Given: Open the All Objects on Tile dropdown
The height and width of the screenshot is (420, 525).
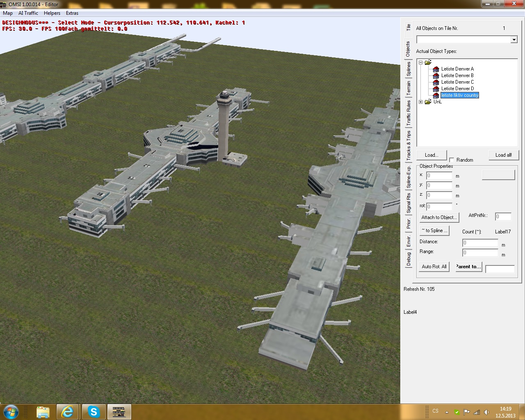Looking at the screenshot, I should pyautogui.click(x=514, y=39).
